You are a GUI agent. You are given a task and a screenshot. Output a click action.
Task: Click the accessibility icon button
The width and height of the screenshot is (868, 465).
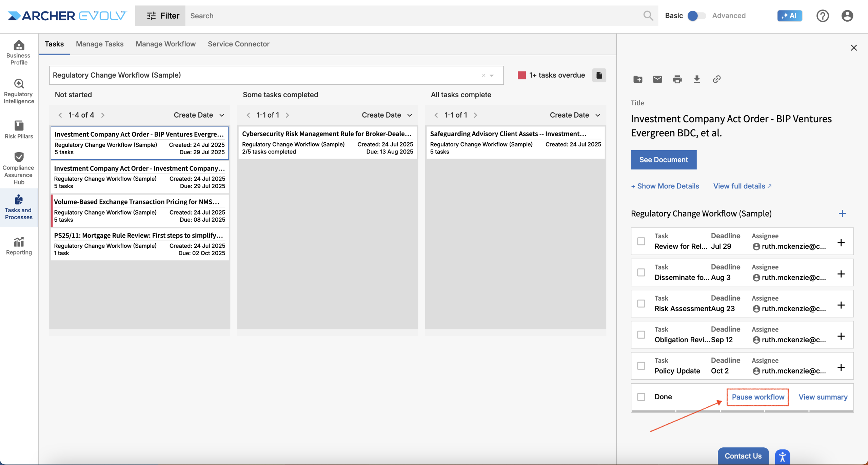click(782, 457)
